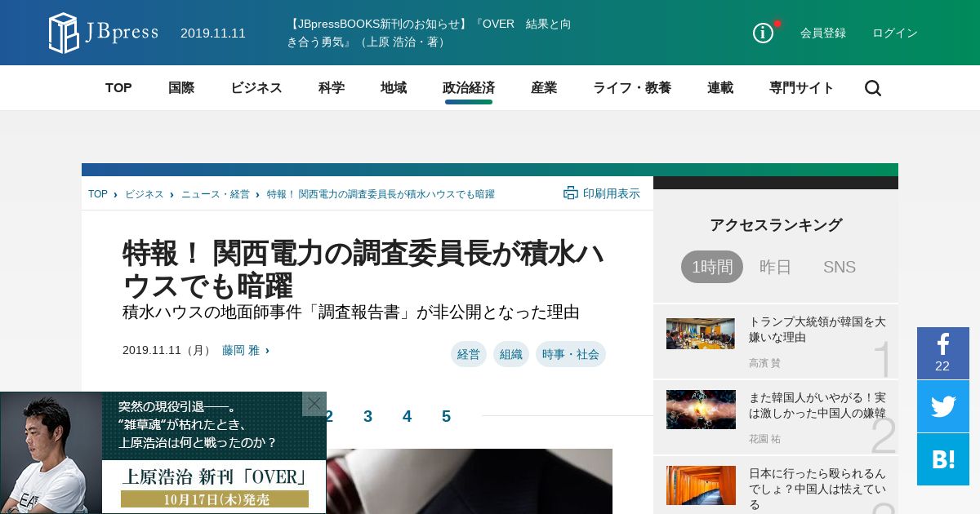Select TOP in navigation menu
The image size is (980, 514).
pos(118,88)
